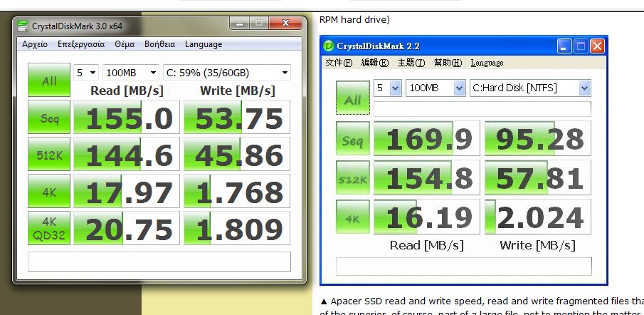Viewport: 644px width, 315px height.
Task: Run All tests in CrystalDiskMark 2.2
Action: coord(353,98)
